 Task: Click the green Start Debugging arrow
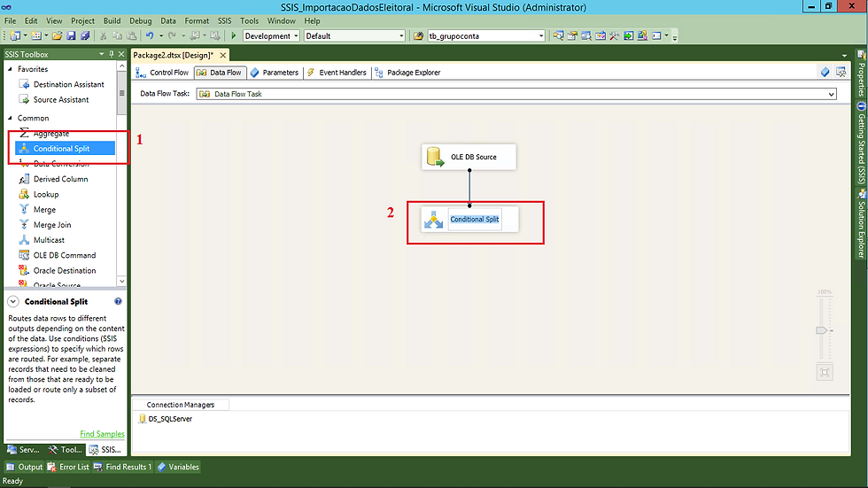point(234,36)
